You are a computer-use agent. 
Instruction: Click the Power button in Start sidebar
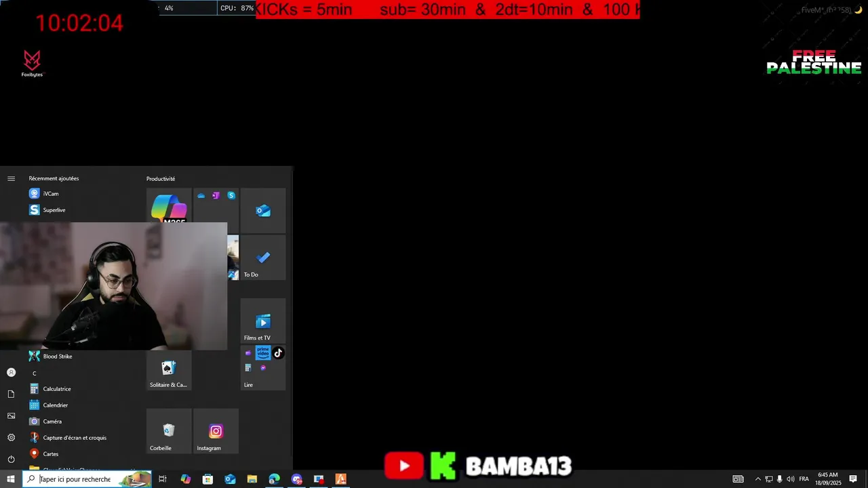(11, 460)
